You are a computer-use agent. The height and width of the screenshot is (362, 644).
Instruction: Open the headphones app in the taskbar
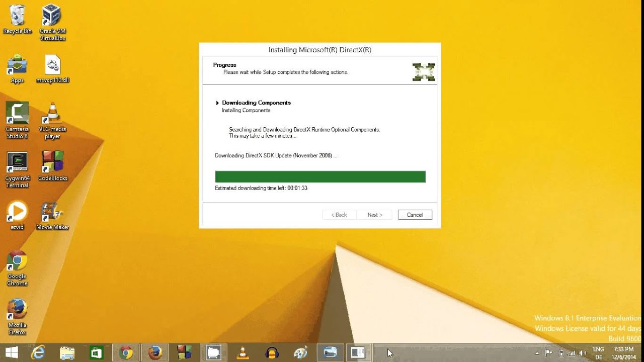point(272,353)
